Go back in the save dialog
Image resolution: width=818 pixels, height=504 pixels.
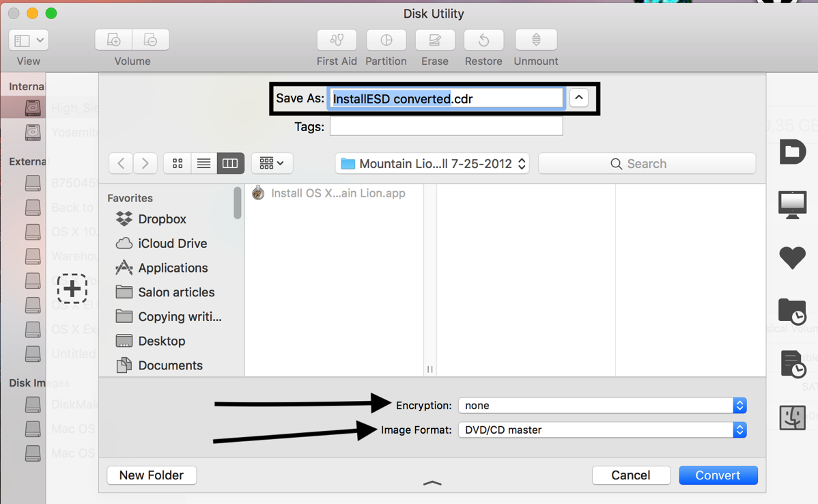pyautogui.click(x=121, y=164)
